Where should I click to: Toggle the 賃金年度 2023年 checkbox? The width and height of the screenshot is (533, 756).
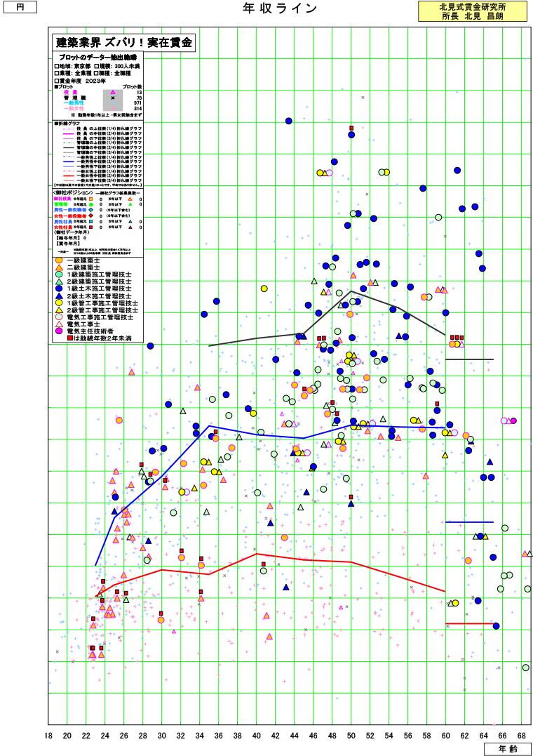pos(56,81)
